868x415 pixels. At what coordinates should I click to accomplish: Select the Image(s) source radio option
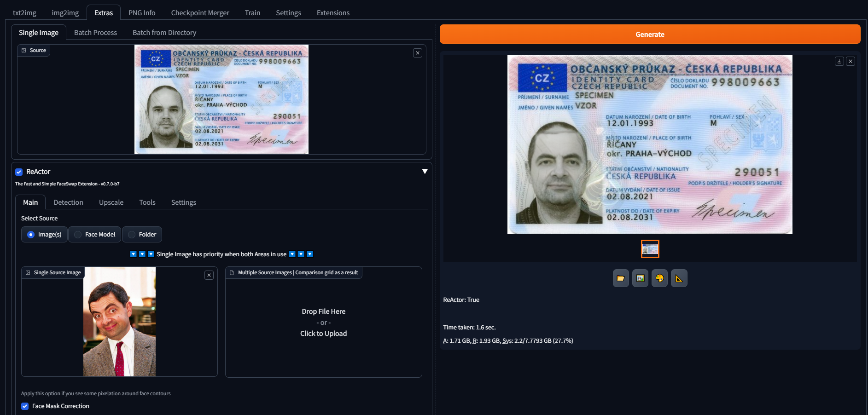tap(44, 235)
